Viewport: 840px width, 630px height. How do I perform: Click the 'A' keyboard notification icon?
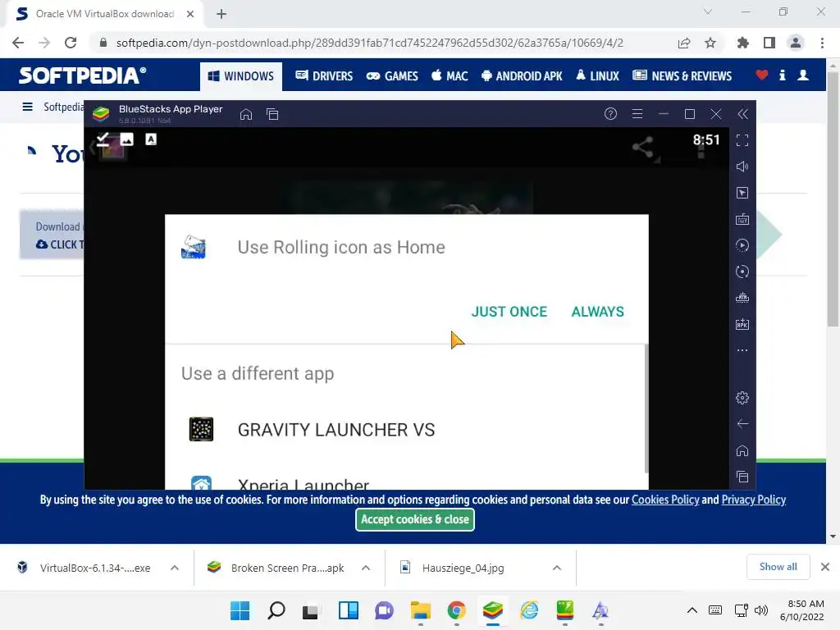coord(151,139)
